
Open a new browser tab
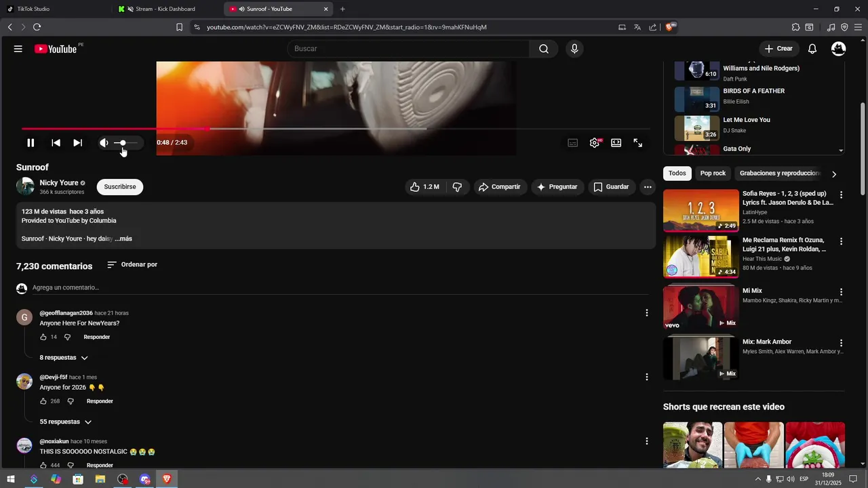[342, 9]
